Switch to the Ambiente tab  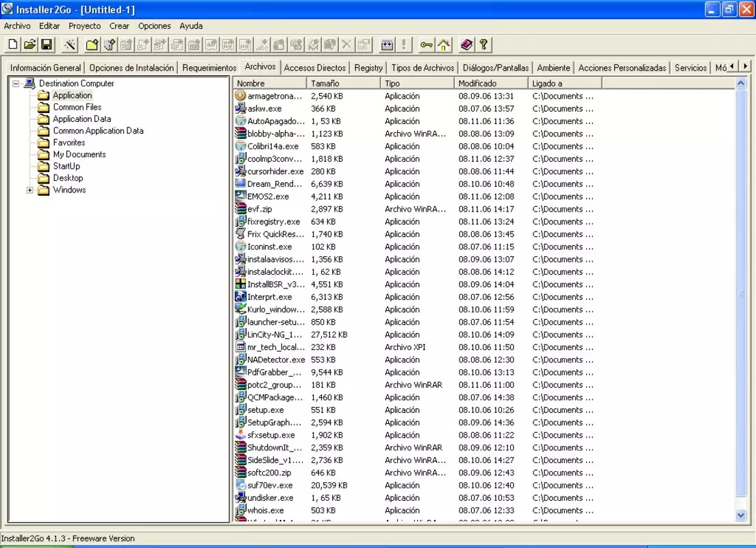point(553,68)
